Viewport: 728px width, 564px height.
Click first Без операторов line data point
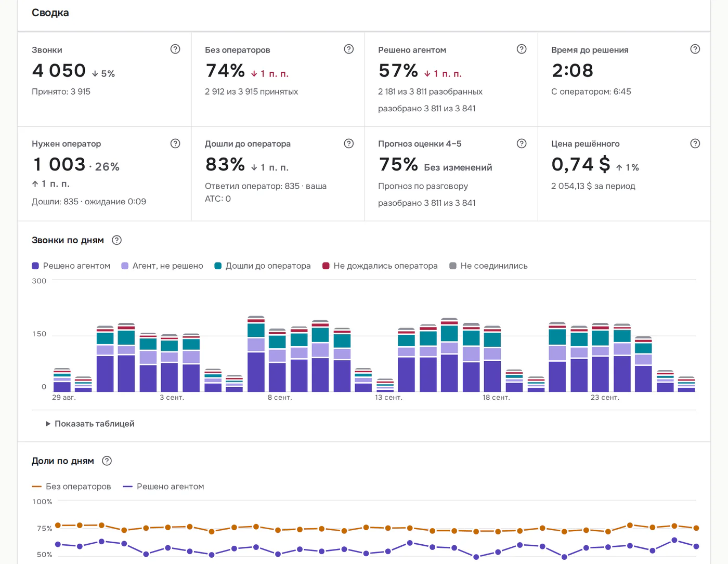coord(58,526)
